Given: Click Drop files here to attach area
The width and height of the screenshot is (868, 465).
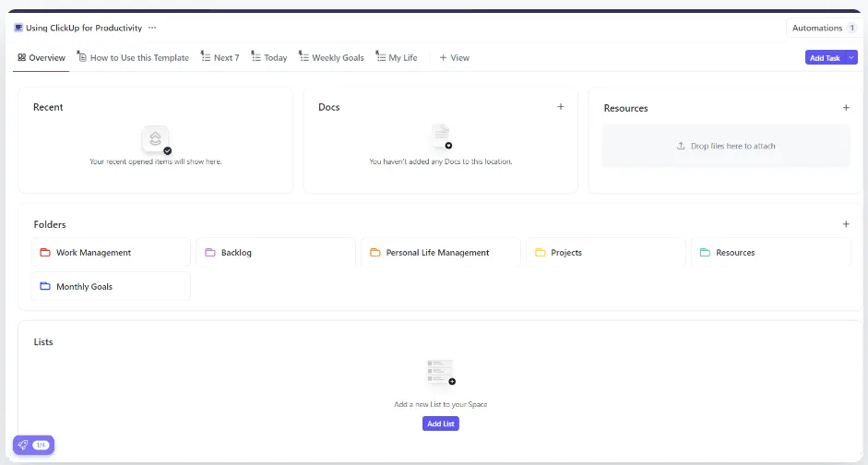Looking at the screenshot, I should click(x=726, y=146).
